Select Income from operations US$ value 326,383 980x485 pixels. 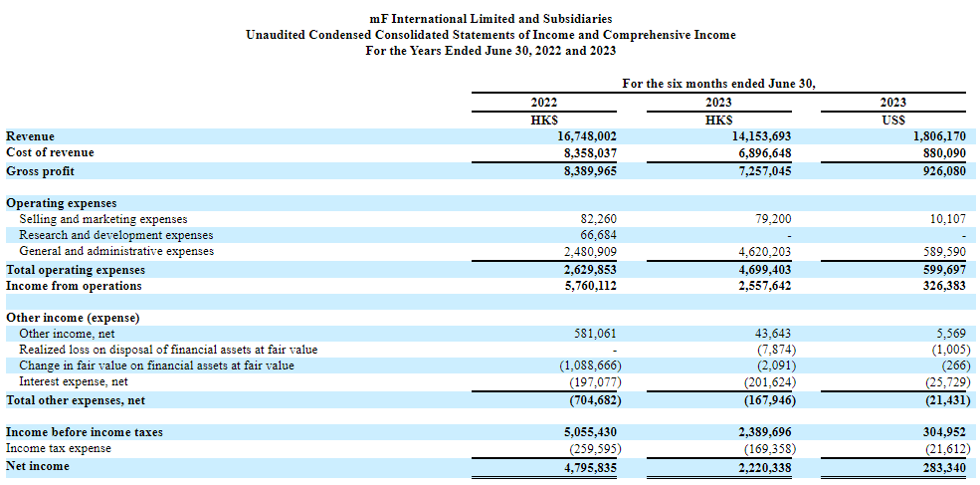[943, 286]
